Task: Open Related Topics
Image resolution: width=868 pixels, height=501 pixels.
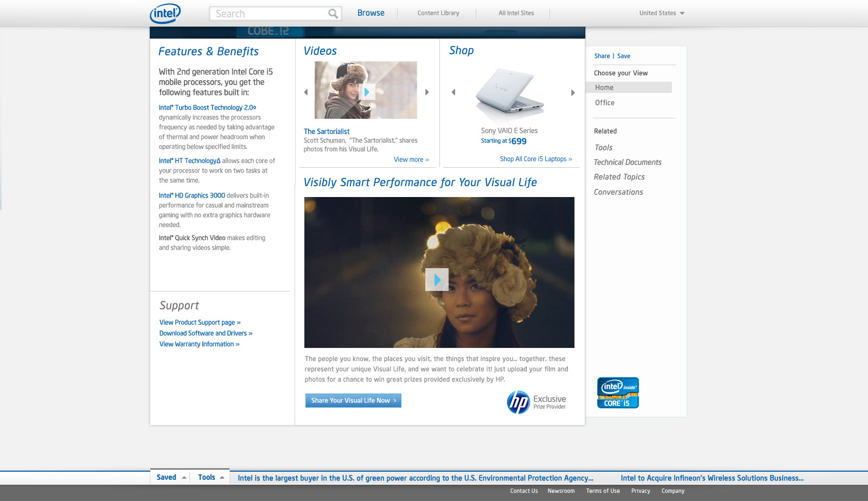Action: pos(619,177)
